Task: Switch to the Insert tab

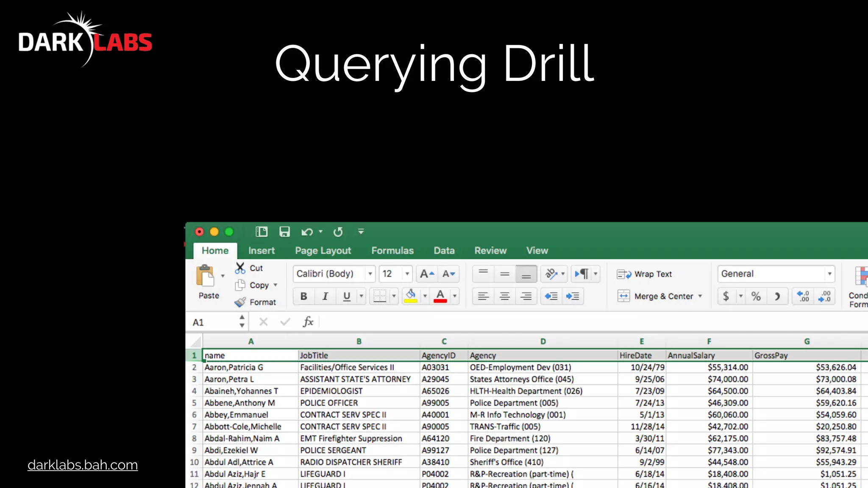Action: pos(262,251)
